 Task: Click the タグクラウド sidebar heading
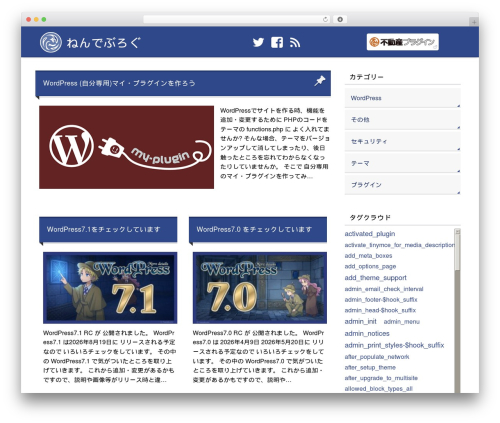(x=370, y=218)
